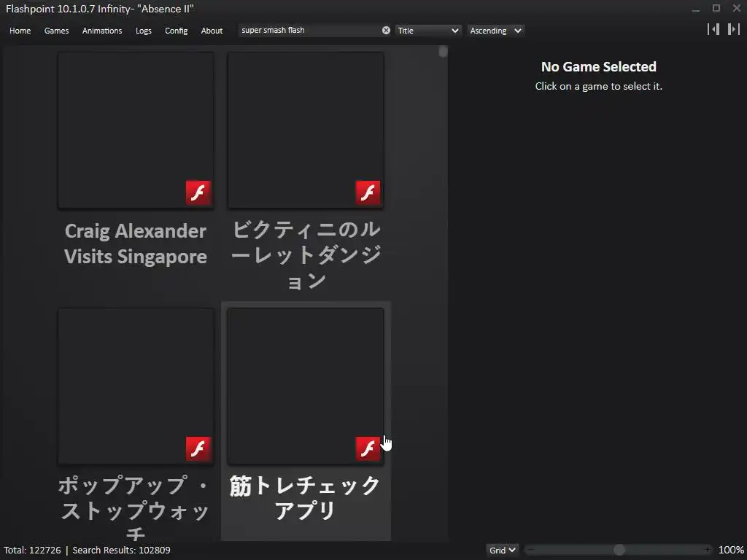Open the About tab
This screenshot has width=747, height=560.
point(212,31)
